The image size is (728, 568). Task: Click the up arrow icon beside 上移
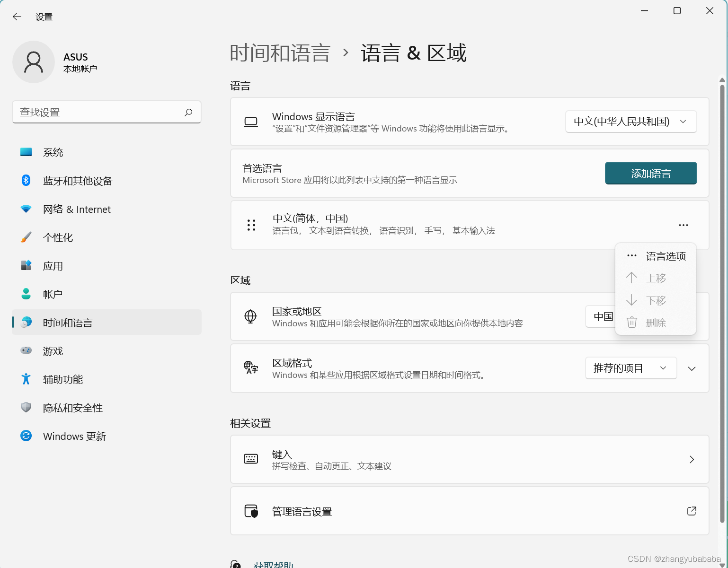tap(631, 278)
